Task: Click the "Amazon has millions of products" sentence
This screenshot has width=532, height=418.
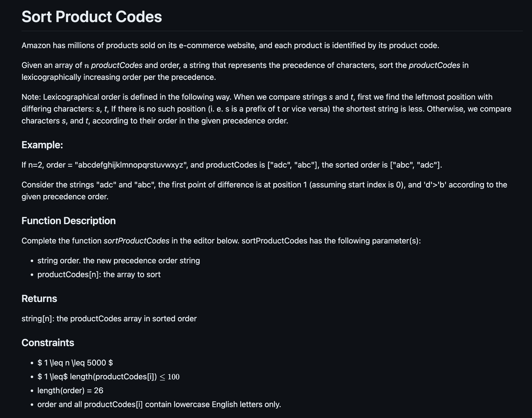Action: [x=230, y=45]
